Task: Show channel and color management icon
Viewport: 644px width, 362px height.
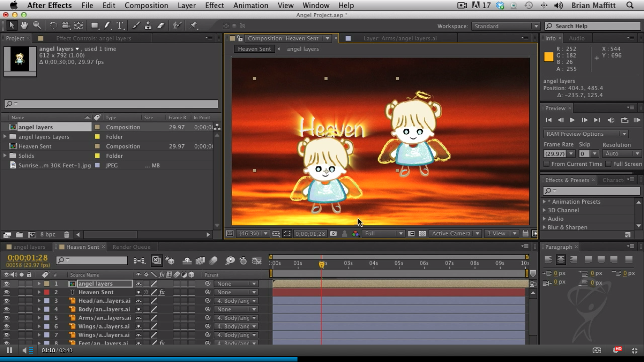Action: pos(355,233)
